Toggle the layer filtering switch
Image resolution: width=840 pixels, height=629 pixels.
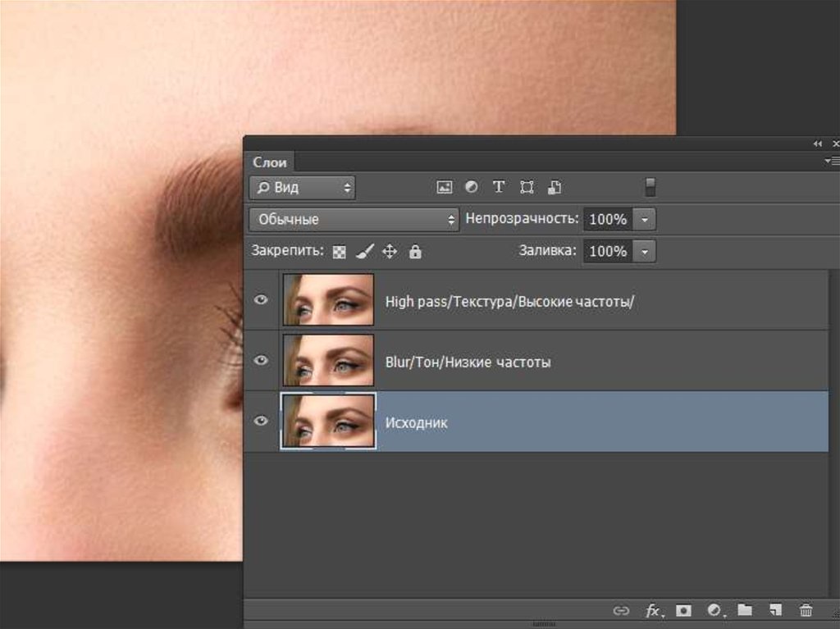click(x=650, y=187)
